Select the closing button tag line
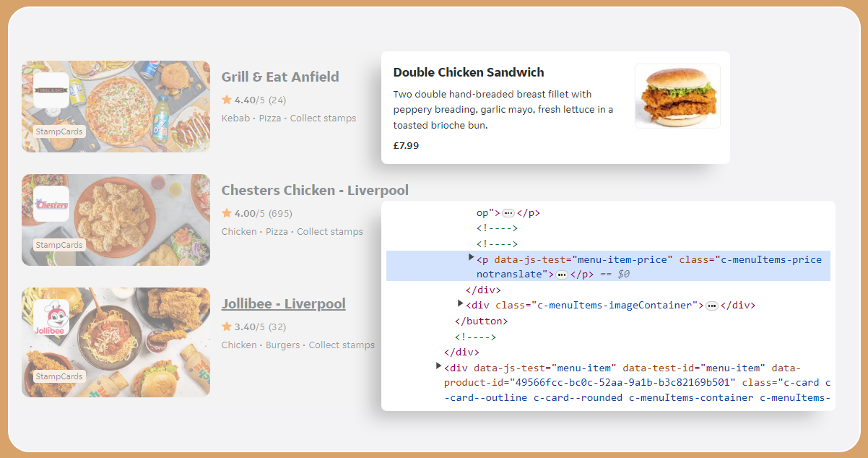 pos(481,321)
